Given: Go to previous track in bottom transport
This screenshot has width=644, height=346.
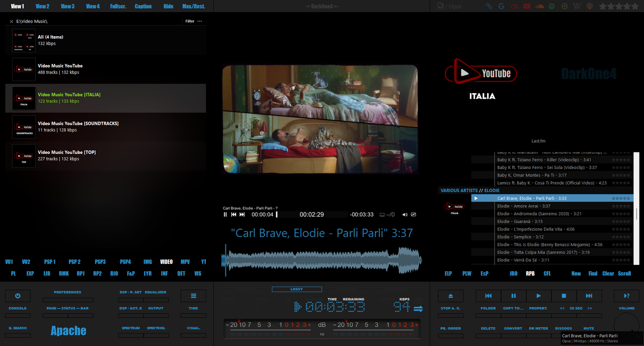Looking at the screenshot, I should 489,296.
